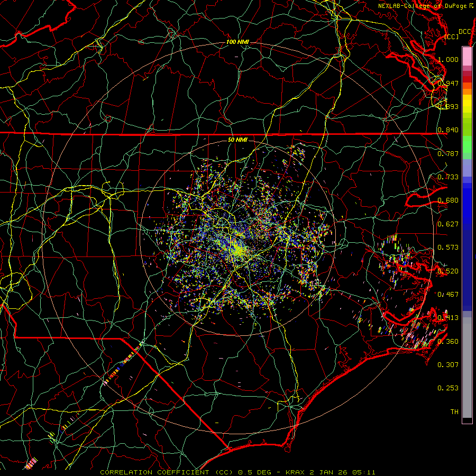This screenshot has width=476, height=476.
Task: Select the 0.733 value on color scale
Action: pos(448,177)
